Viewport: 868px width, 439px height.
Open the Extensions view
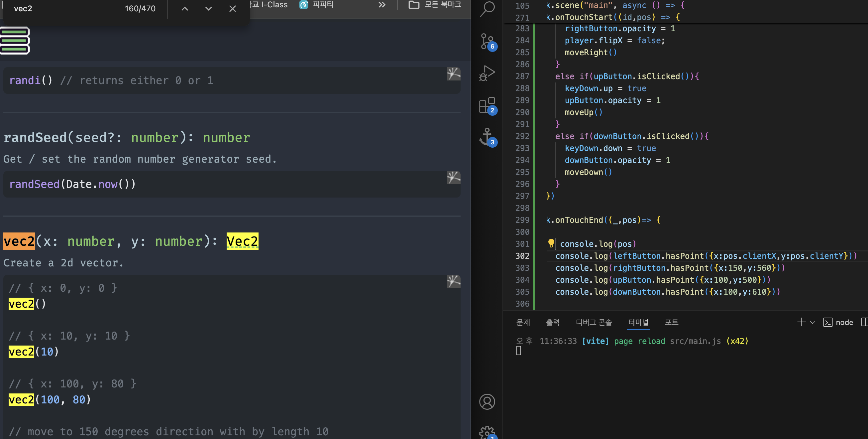pyautogui.click(x=487, y=105)
